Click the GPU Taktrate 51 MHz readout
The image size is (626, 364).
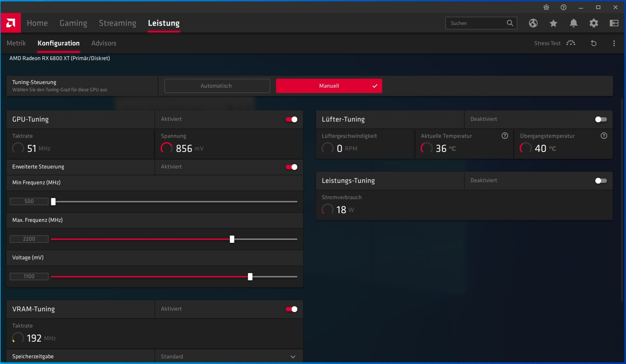pyautogui.click(x=31, y=148)
